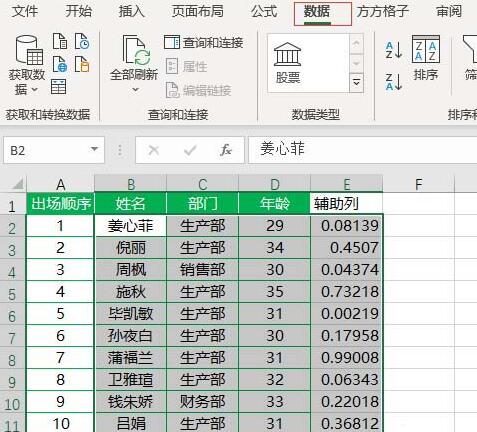
Task: Click the fx insert function icon
Action: 226,150
